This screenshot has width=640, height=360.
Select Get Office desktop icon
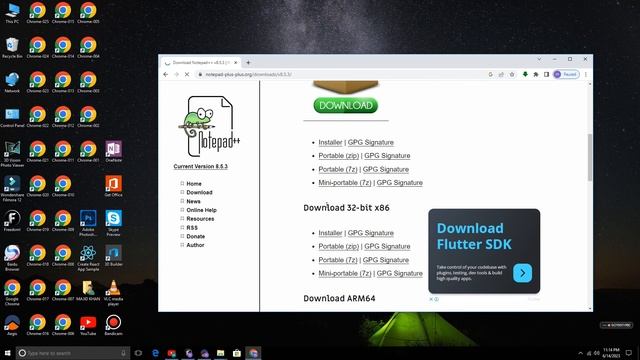(x=113, y=187)
